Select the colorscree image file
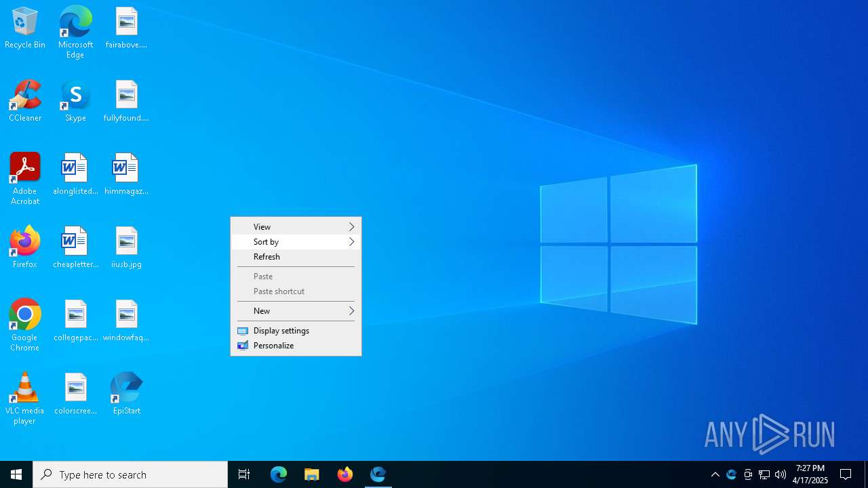 pos(75,394)
